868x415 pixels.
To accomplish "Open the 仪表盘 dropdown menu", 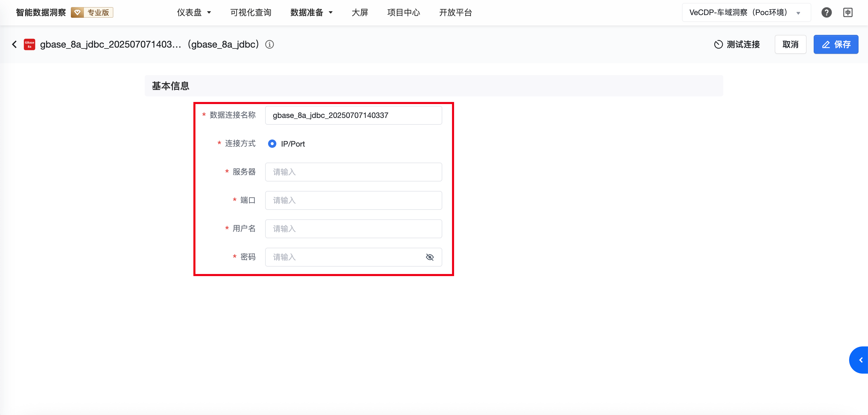I will coord(194,12).
